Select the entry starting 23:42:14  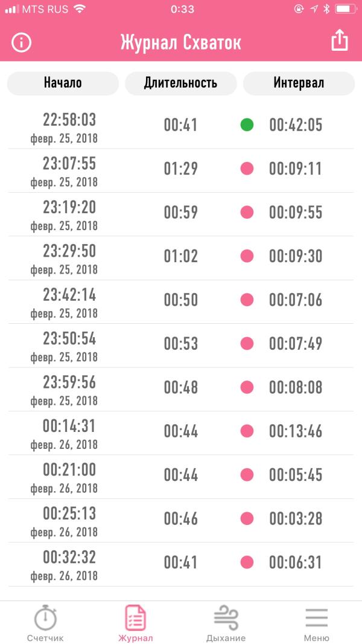(x=181, y=302)
